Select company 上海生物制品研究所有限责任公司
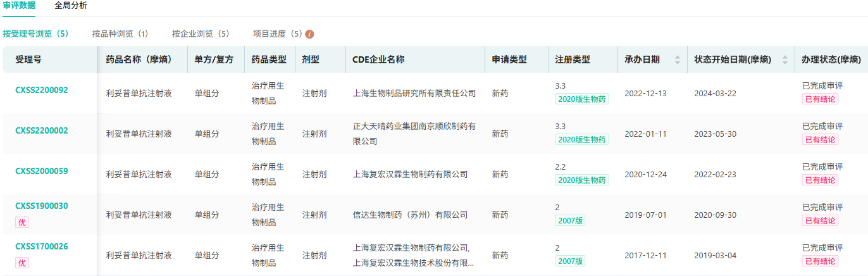The image size is (868, 276). pyautogui.click(x=414, y=93)
